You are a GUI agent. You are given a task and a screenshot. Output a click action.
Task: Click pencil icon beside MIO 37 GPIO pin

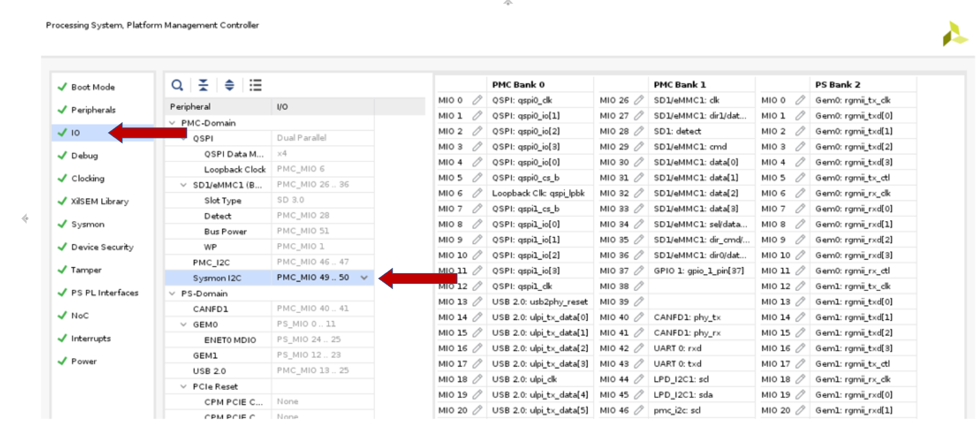(x=638, y=271)
